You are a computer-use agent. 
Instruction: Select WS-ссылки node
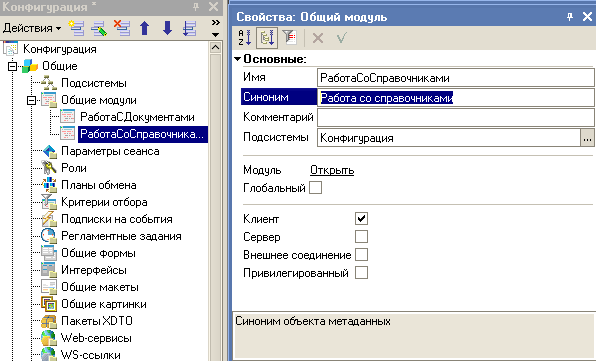click(x=90, y=355)
